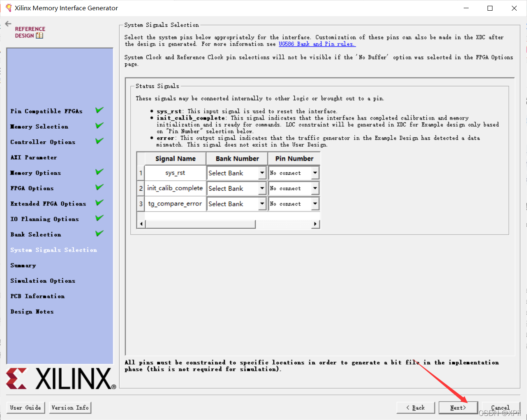Click green checkmark next to IO Planning Options
The width and height of the screenshot is (527, 420).
click(99, 218)
